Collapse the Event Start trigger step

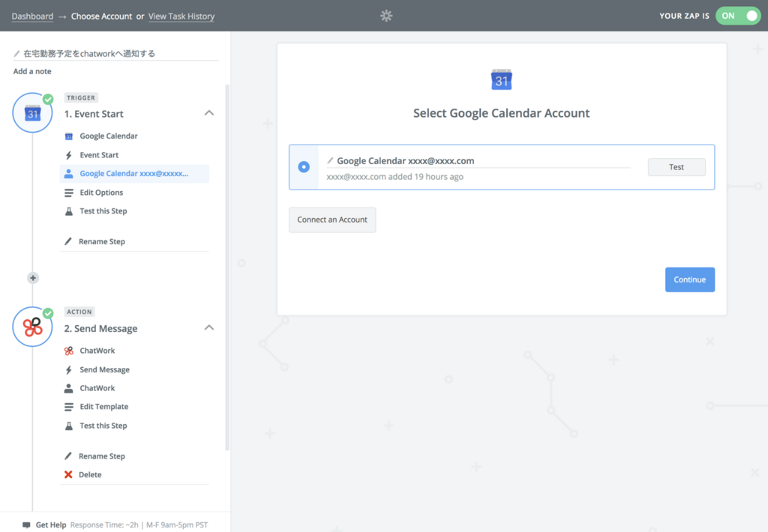pyautogui.click(x=209, y=113)
